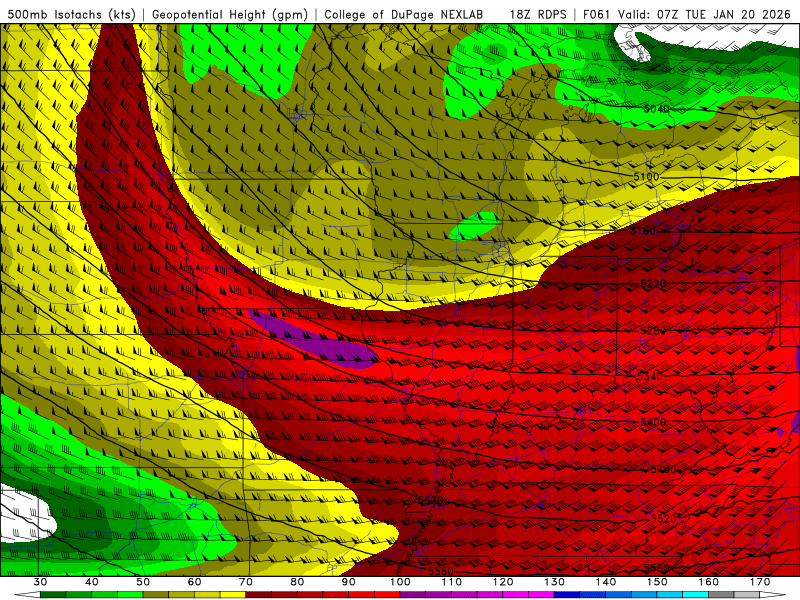This screenshot has height=600, width=800.
Task: Click the 160 kt value on the color scale
Action: [x=709, y=582]
